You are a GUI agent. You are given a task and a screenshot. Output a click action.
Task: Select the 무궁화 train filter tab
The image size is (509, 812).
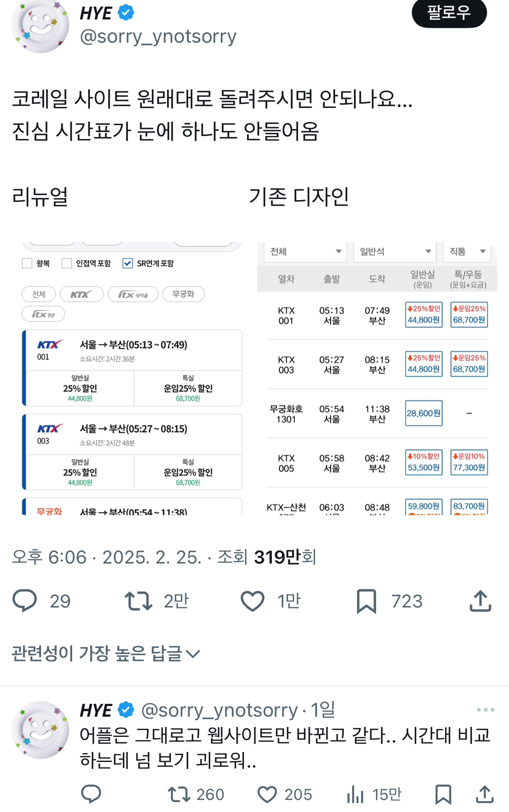(183, 294)
